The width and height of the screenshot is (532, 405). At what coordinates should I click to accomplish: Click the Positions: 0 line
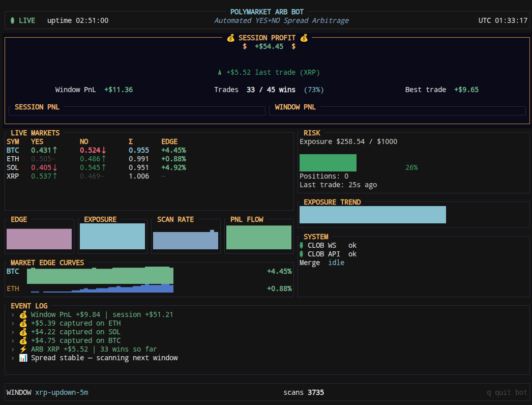pos(324,176)
